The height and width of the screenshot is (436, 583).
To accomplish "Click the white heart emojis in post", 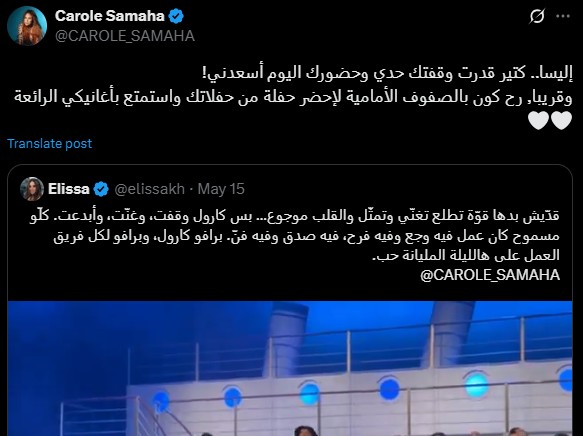I will (x=550, y=120).
